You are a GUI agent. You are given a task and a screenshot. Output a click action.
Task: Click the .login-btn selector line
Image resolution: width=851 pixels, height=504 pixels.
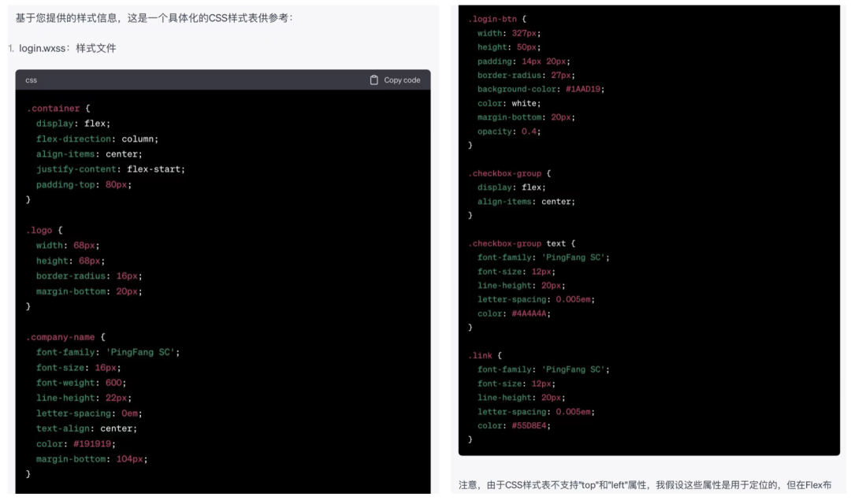point(497,19)
